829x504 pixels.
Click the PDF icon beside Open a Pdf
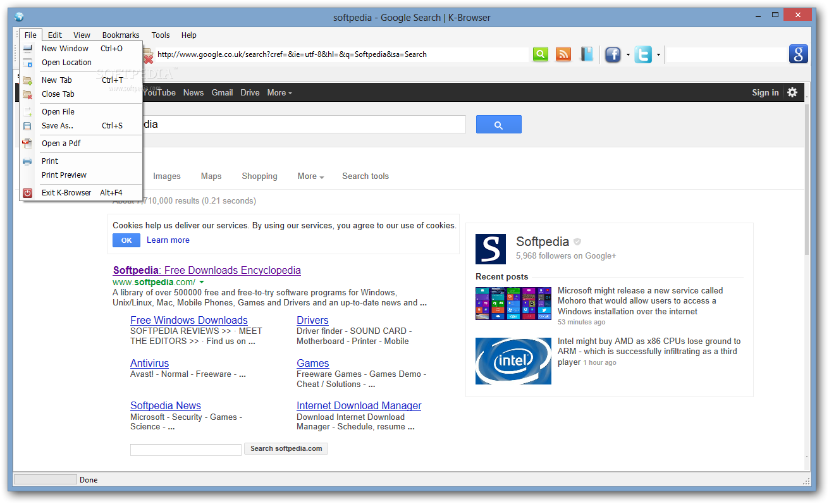(x=28, y=144)
